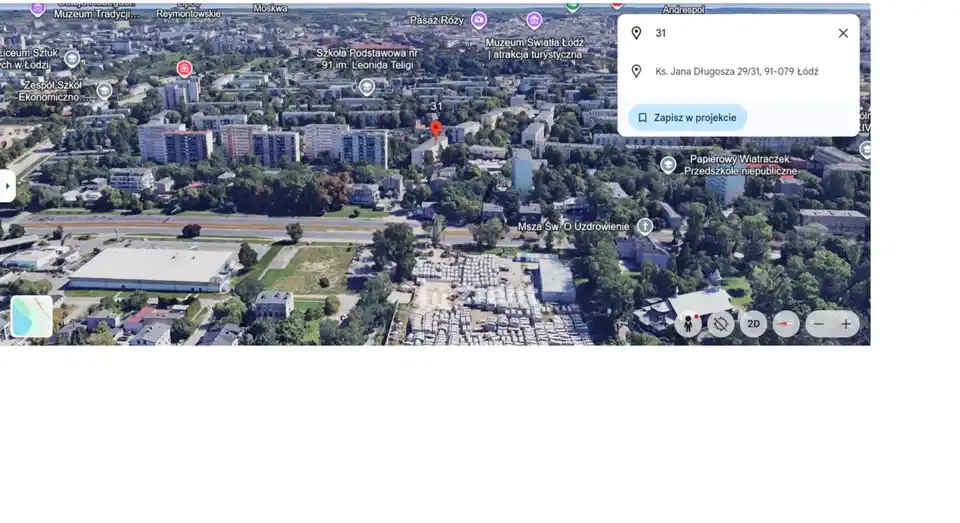Select the address Ks. Jana Długosza 29/31 text

click(737, 71)
